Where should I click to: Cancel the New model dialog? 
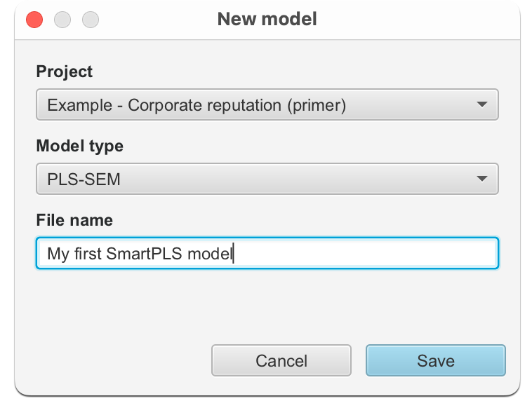click(281, 361)
